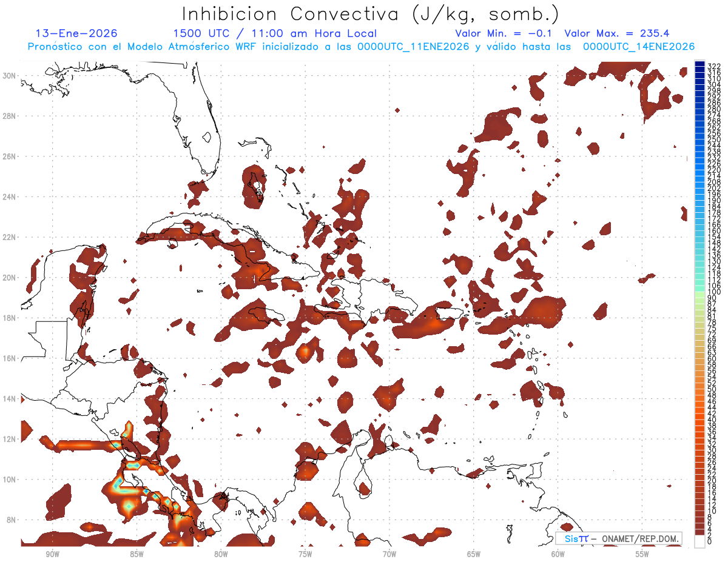The width and height of the screenshot is (728, 562).
Task: Click the 20N latitude axis label
Action: pos(9,278)
